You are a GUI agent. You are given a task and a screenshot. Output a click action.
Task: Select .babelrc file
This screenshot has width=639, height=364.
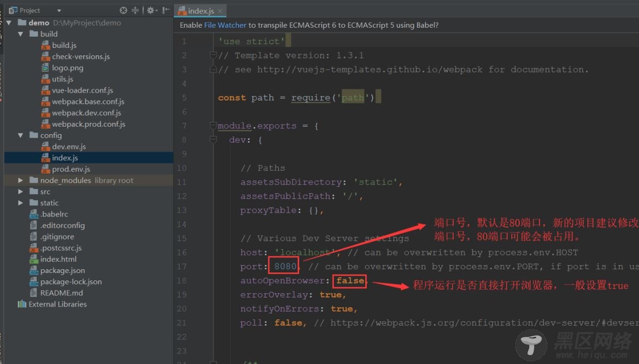(54, 214)
